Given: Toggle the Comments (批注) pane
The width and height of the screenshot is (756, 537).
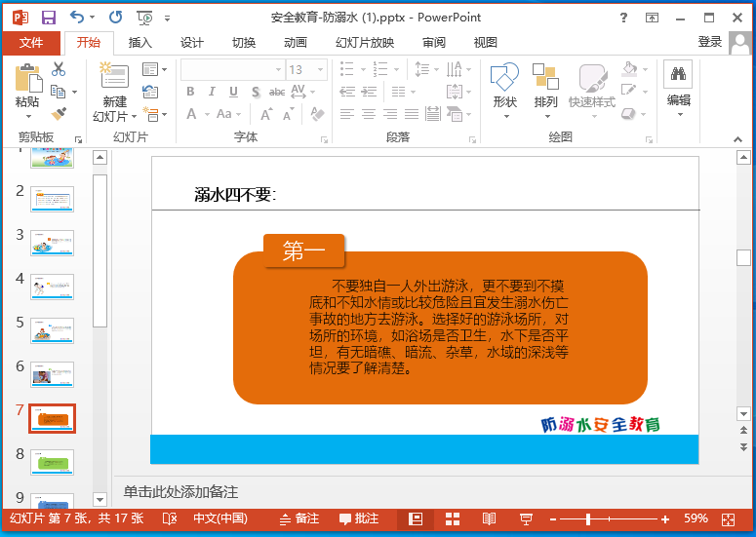Looking at the screenshot, I should click(358, 519).
